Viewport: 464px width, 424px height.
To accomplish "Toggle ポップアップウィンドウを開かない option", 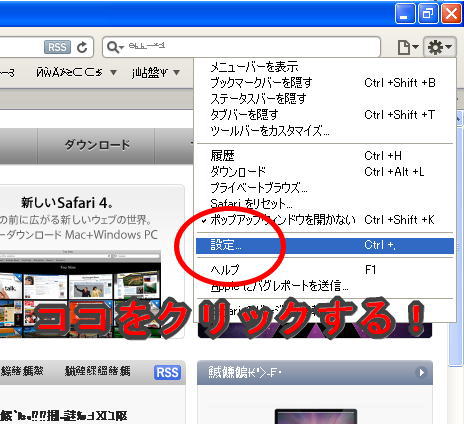I will [325, 219].
